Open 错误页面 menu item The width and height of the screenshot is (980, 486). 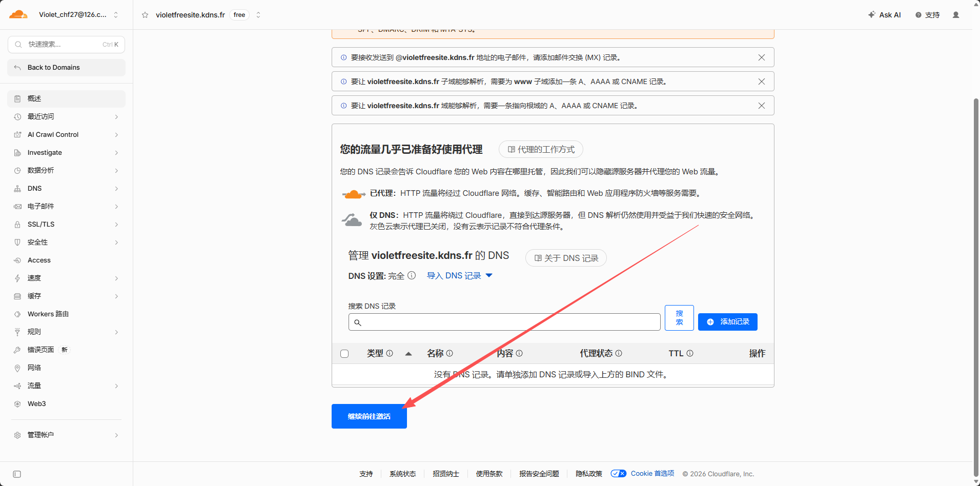coord(66,350)
